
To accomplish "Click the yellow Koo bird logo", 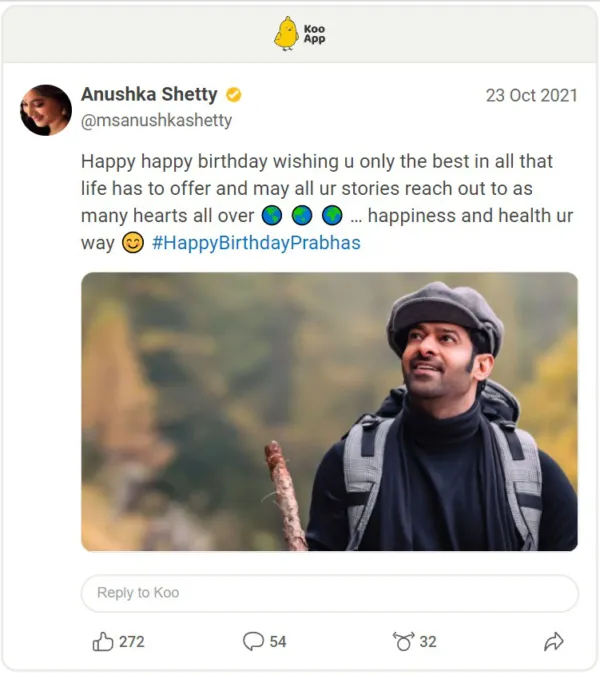I will click(x=286, y=33).
